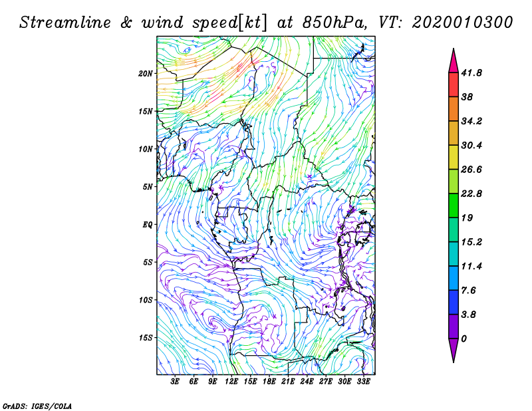Screen dimensions: 532x411
Task: Click the '3E' longitude axis label
Action: (x=176, y=382)
